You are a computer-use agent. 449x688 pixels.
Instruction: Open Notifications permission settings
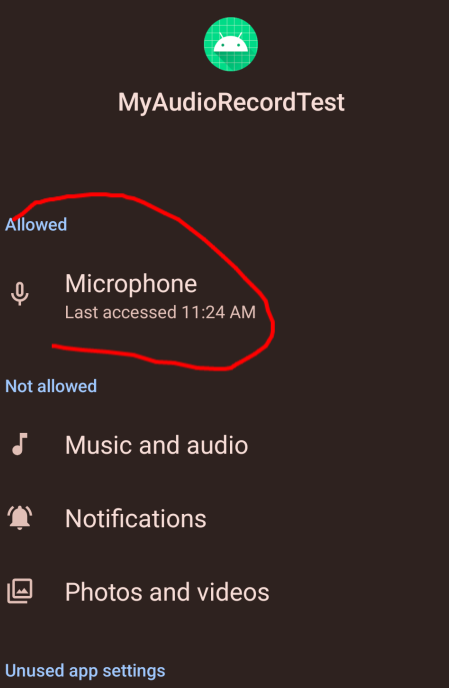pos(224,518)
